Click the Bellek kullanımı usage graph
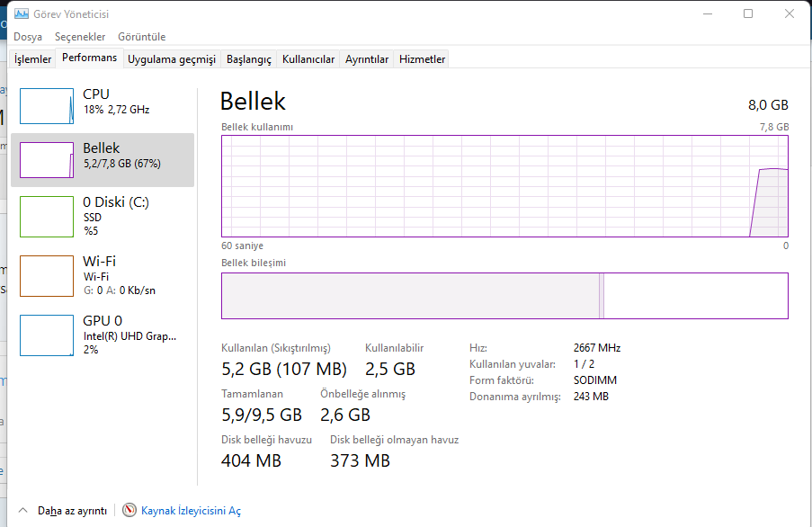The height and width of the screenshot is (527, 812). click(504, 186)
